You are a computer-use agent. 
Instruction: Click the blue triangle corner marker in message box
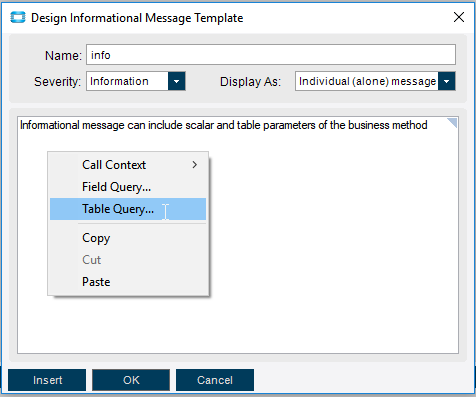pos(452,122)
